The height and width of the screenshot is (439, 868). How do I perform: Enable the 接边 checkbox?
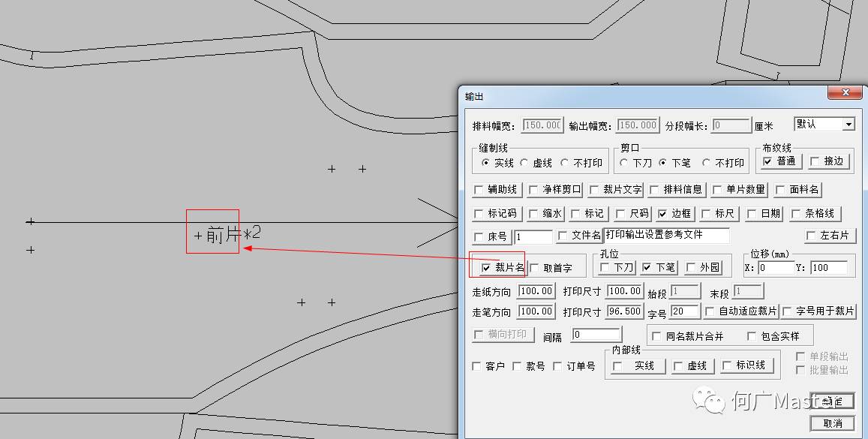pos(813,161)
